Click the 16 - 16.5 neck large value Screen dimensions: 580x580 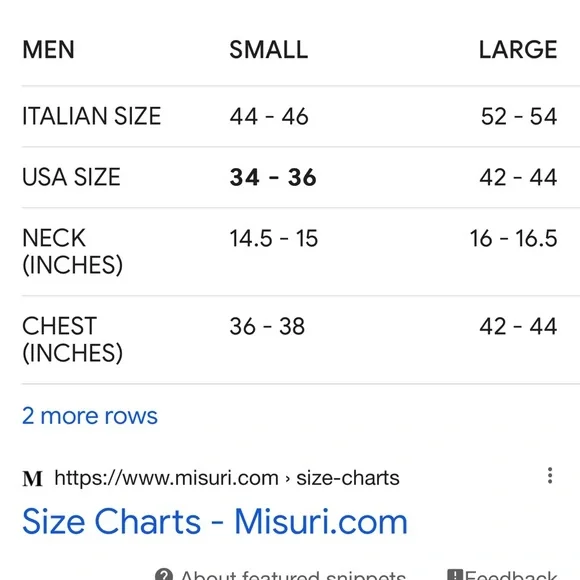tap(513, 238)
